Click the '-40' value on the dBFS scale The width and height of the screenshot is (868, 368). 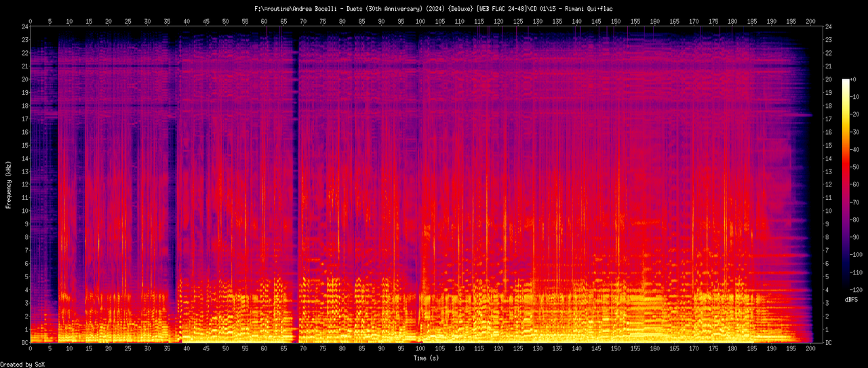[854, 149]
